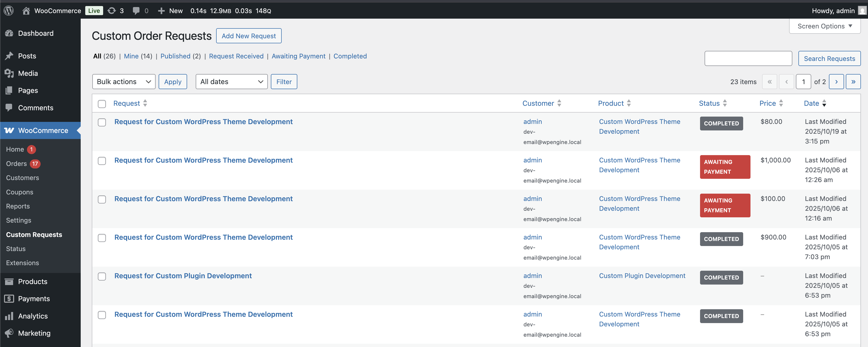Click the WordPress logo icon

(x=8, y=10)
